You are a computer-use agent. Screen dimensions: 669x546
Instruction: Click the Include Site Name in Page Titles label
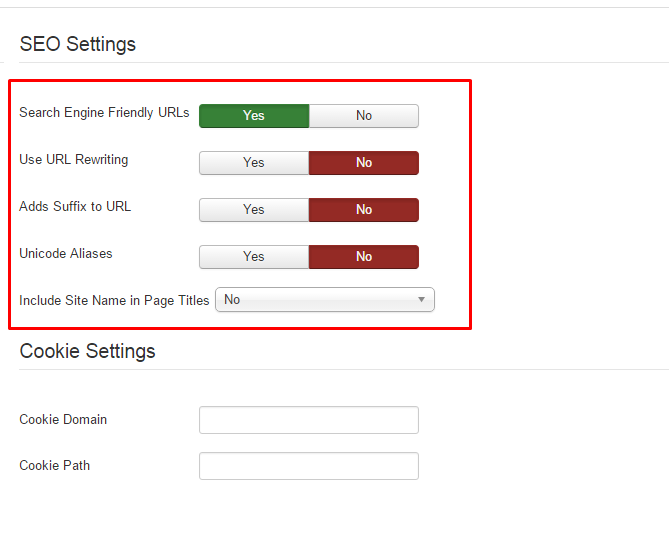click(x=114, y=301)
